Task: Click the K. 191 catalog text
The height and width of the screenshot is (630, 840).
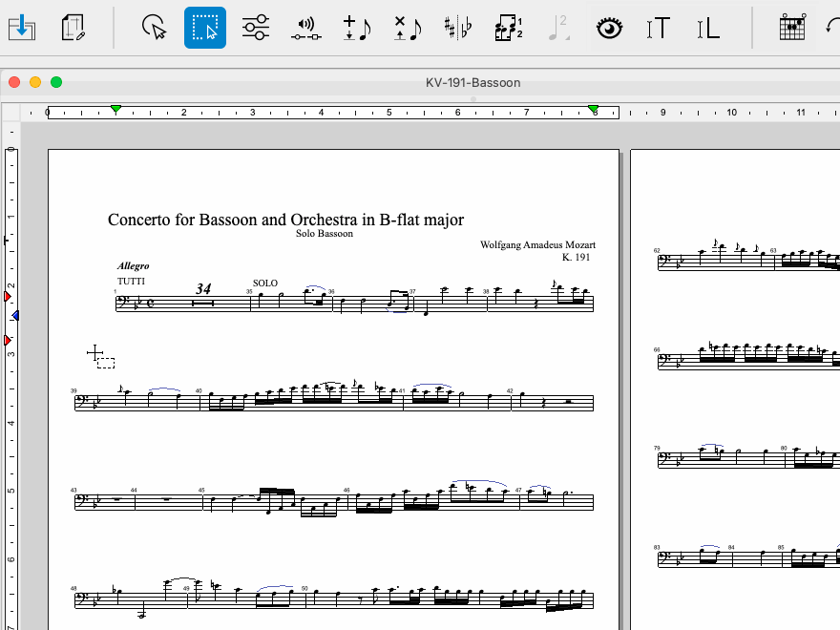Action: tap(576, 257)
